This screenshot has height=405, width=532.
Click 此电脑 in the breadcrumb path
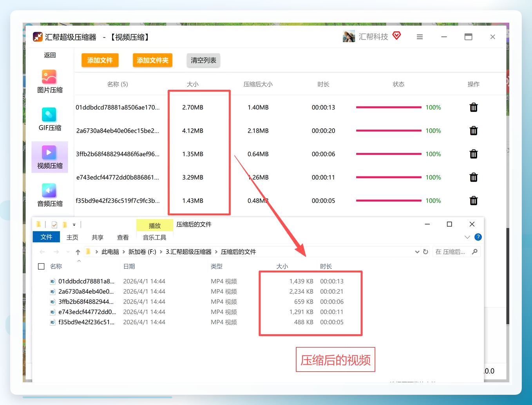pyautogui.click(x=110, y=252)
